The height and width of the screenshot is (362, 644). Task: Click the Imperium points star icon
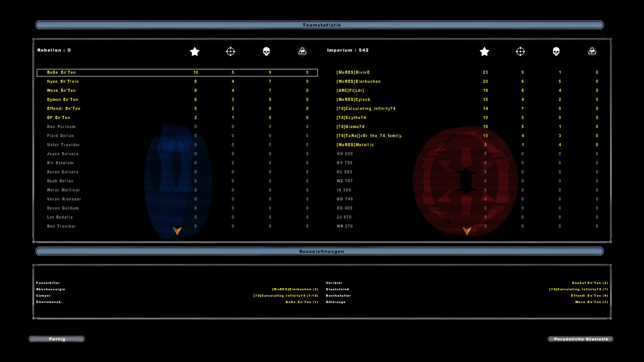(484, 51)
